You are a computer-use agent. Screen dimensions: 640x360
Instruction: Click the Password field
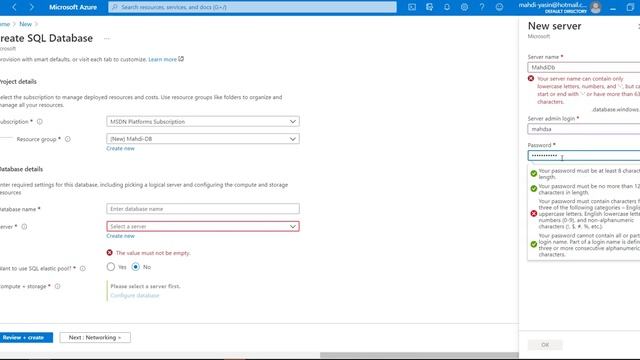(x=584, y=156)
